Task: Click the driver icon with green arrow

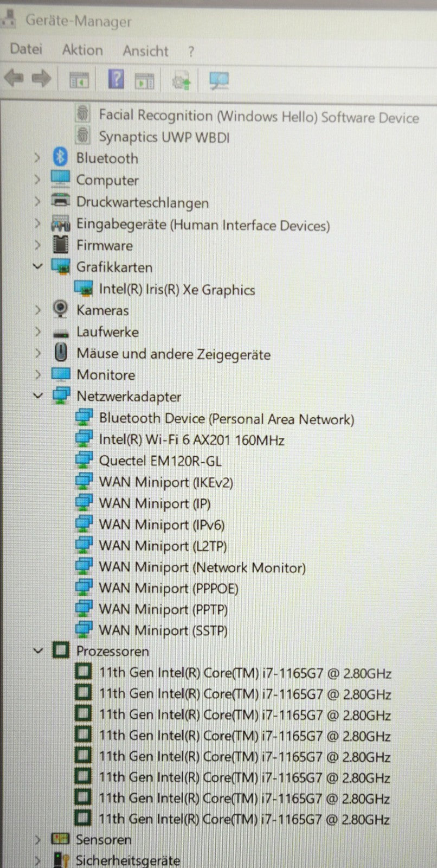Action: 182,81
